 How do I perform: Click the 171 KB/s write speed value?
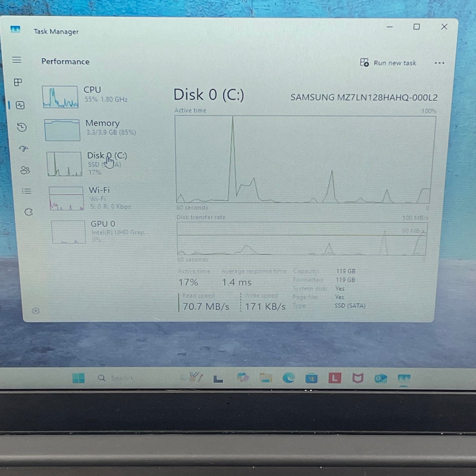(x=265, y=307)
